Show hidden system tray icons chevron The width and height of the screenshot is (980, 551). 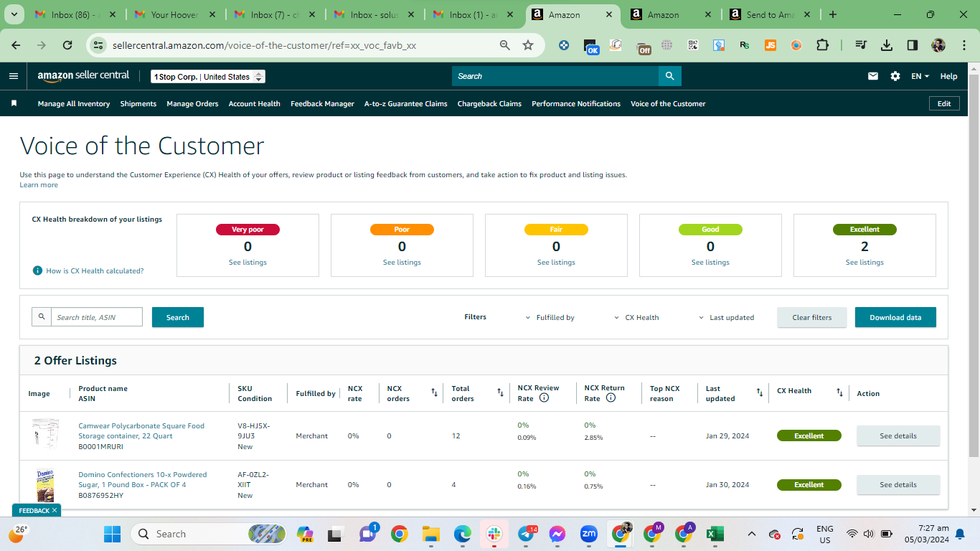click(x=752, y=534)
